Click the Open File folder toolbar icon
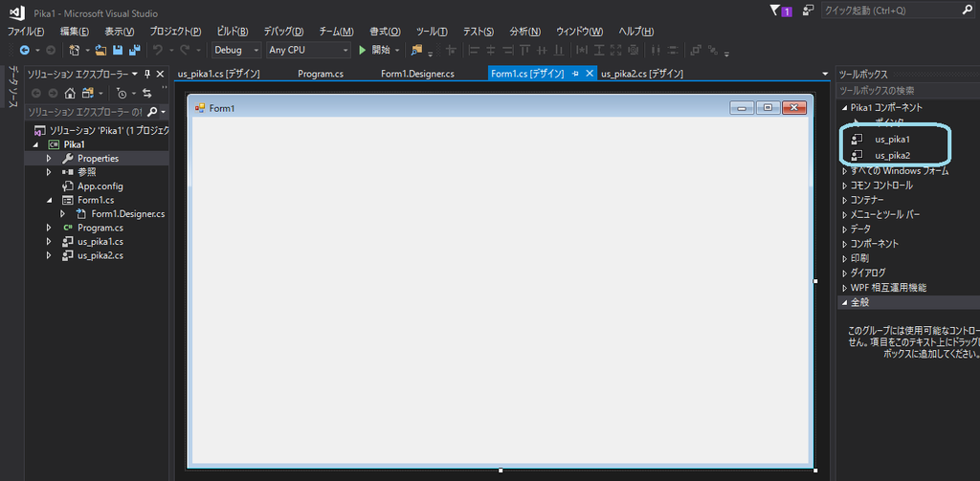 point(100,50)
